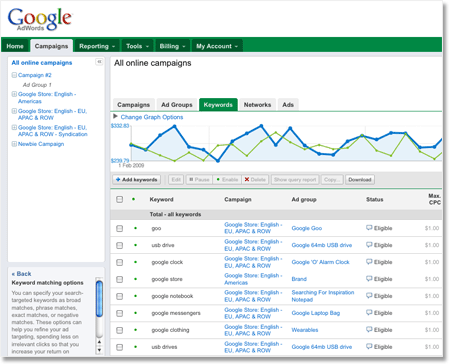Select Ad Group 1 in campaign tree
450x364 pixels.
click(x=37, y=85)
